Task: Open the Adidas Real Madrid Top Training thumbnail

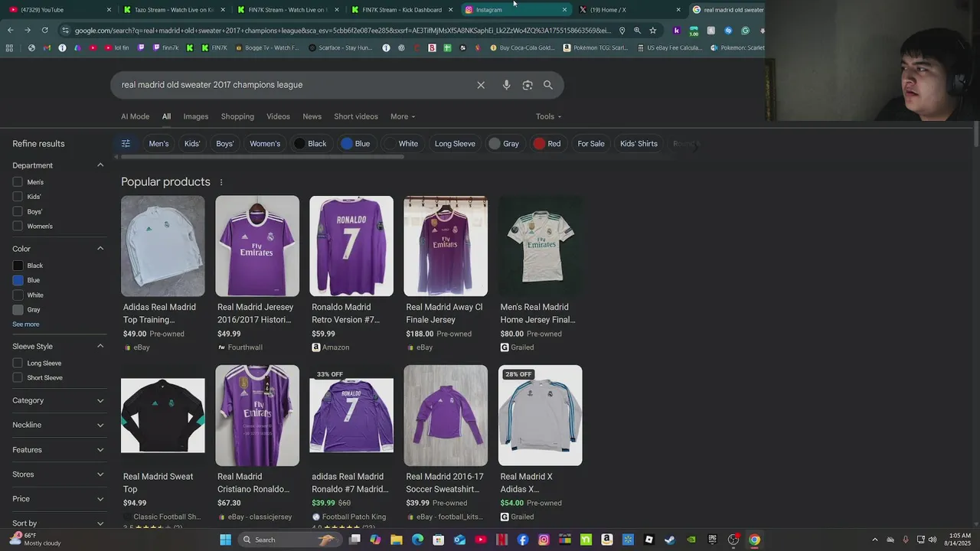Action: pos(163,246)
